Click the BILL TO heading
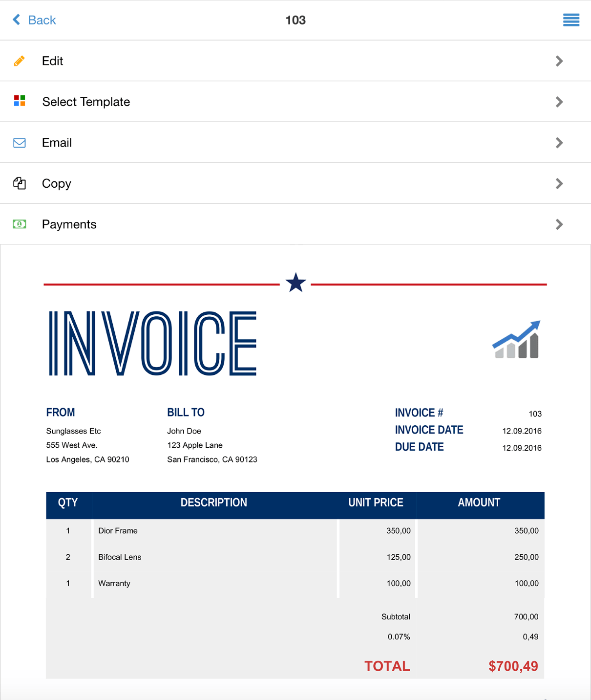The width and height of the screenshot is (591, 700). 186,412
